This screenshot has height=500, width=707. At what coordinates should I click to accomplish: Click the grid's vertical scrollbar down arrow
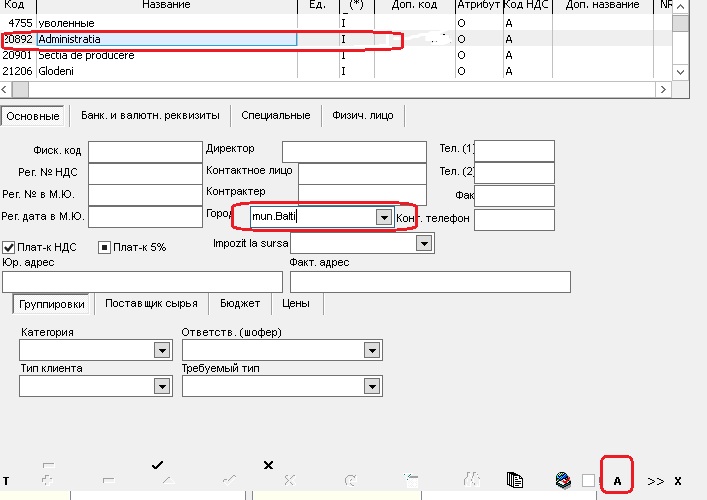click(x=680, y=72)
